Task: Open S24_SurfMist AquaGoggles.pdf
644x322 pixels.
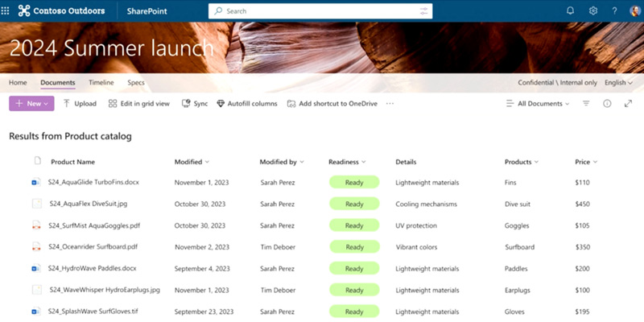Action: click(94, 225)
